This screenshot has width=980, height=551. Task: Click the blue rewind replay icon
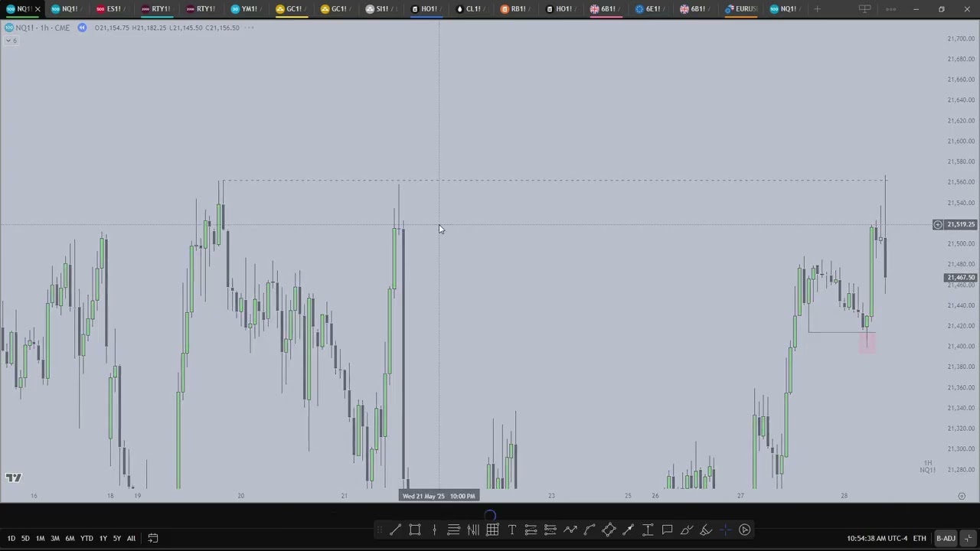point(82,28)
